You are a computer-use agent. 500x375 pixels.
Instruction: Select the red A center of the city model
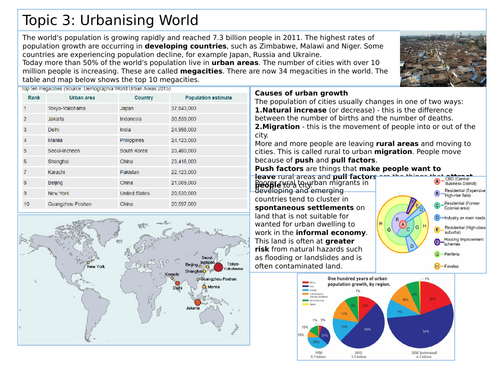tap(403, 224)
